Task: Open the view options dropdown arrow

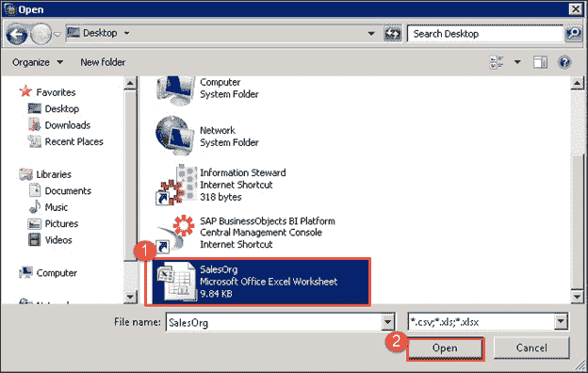Action: [517, 62]
